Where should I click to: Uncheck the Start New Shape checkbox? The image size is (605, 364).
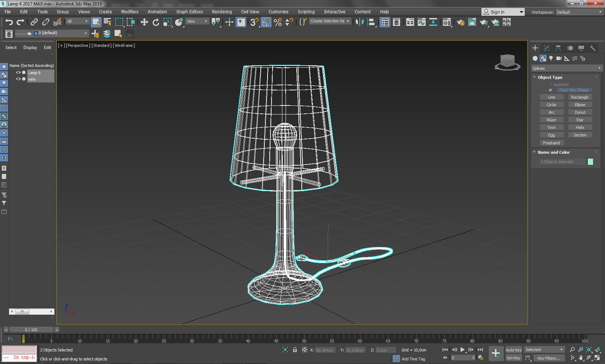551,90
